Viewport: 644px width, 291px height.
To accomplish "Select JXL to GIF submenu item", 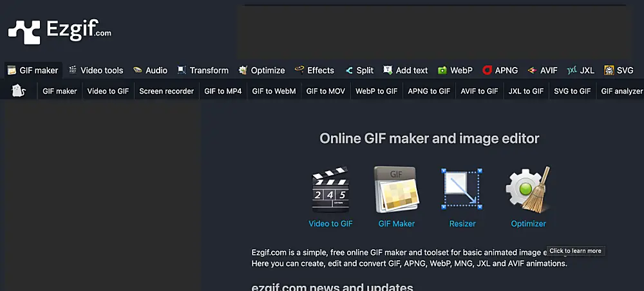I will click(x=526, y=91).
